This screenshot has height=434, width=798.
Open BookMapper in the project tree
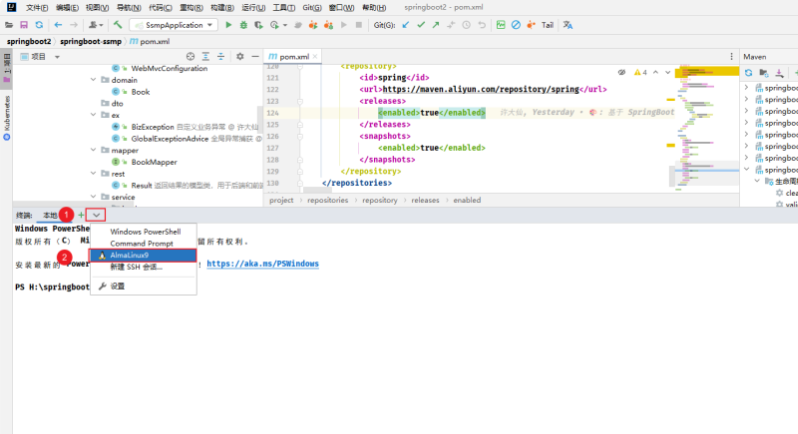click(x=154, y=161)
